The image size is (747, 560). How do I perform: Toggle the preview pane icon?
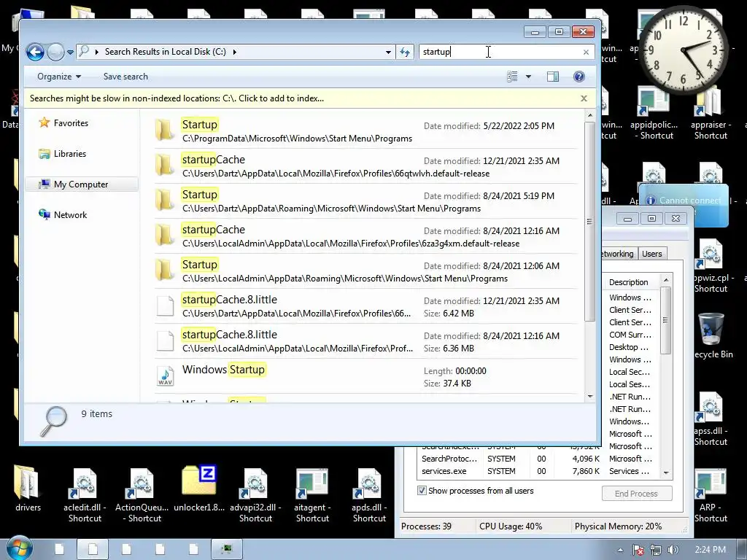point(553,77)
